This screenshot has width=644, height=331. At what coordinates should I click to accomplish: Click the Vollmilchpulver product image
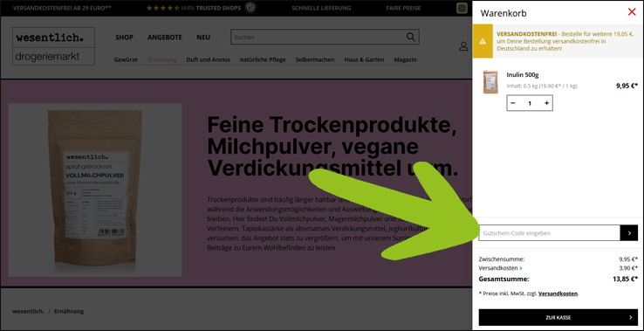coord(95,190)
